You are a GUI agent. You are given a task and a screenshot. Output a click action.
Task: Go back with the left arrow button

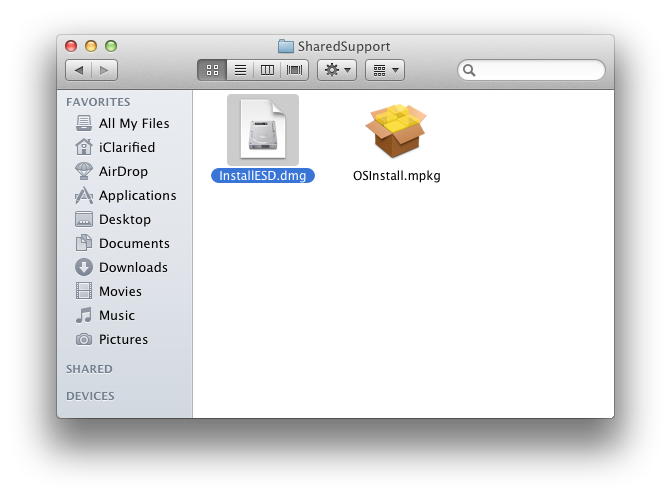[79, 70]
